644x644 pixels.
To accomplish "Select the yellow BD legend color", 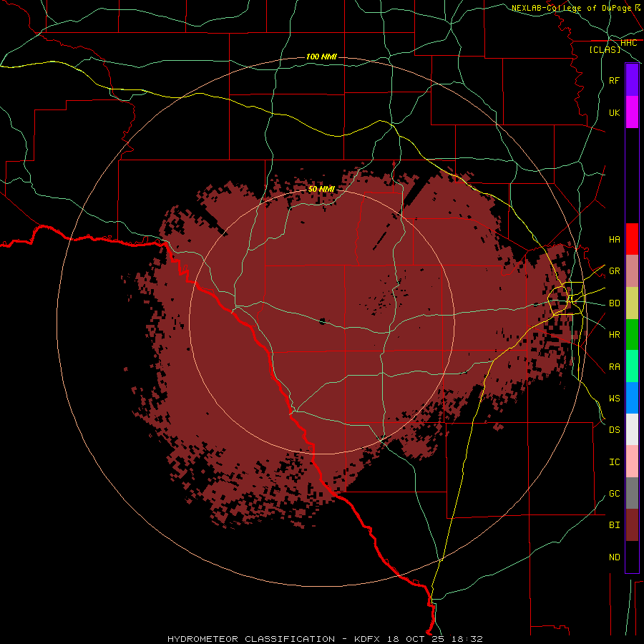I will [x=632, y=303].
